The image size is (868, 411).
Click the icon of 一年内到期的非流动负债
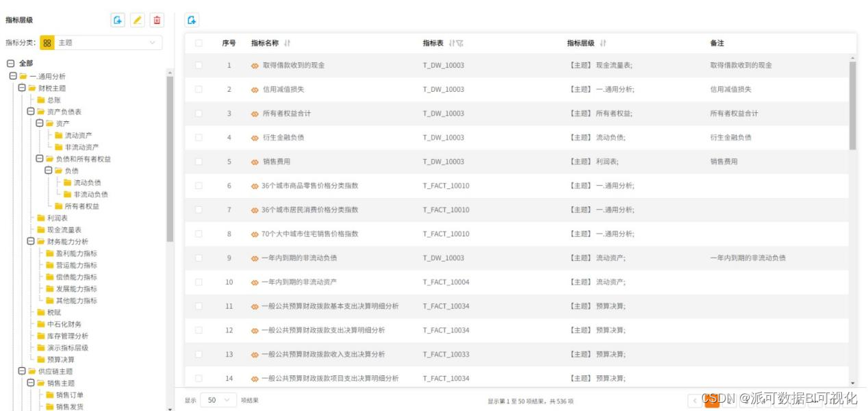[x=255, y=258]
